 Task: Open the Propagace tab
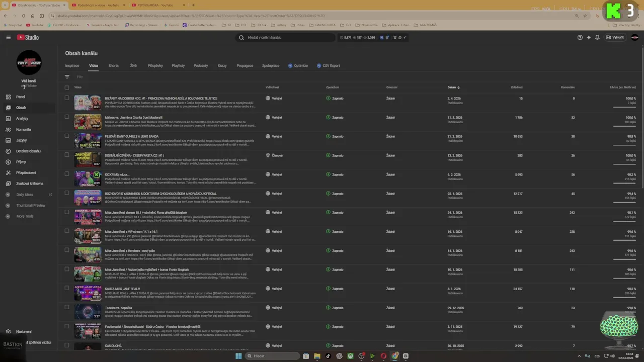tap(245, 65)
